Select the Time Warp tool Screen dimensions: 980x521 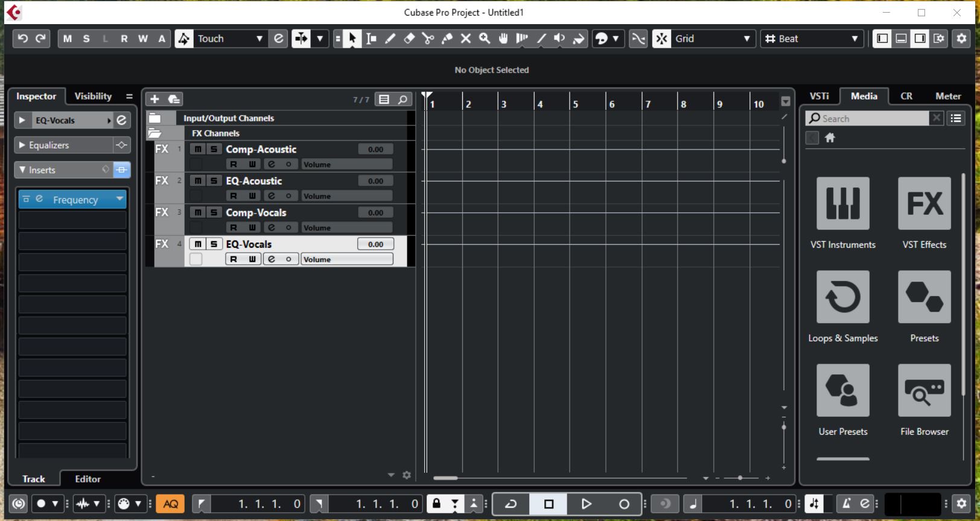[x=522, y=39]
